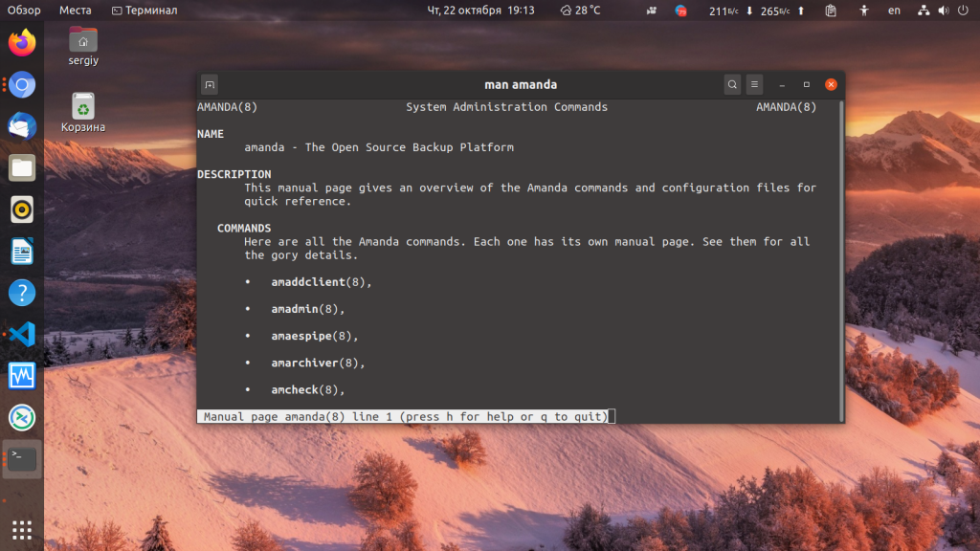The width and height of the screenshot is (980, 551).
Task: Open the Места menu
Action: point(75,10)
